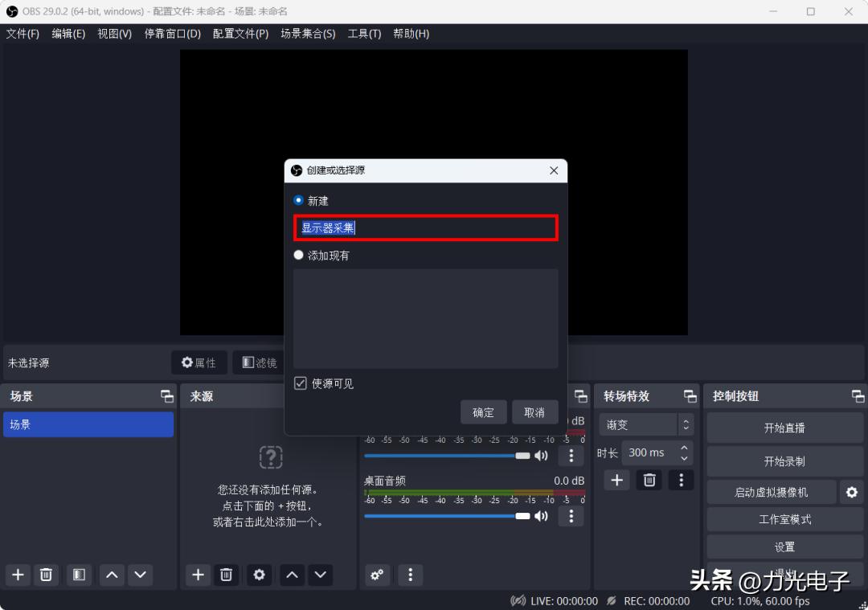Image resolution: width=868 pixels, height=610 pixels.
Task: Open the 场景集合 menu
Action: tap(309, 33)
